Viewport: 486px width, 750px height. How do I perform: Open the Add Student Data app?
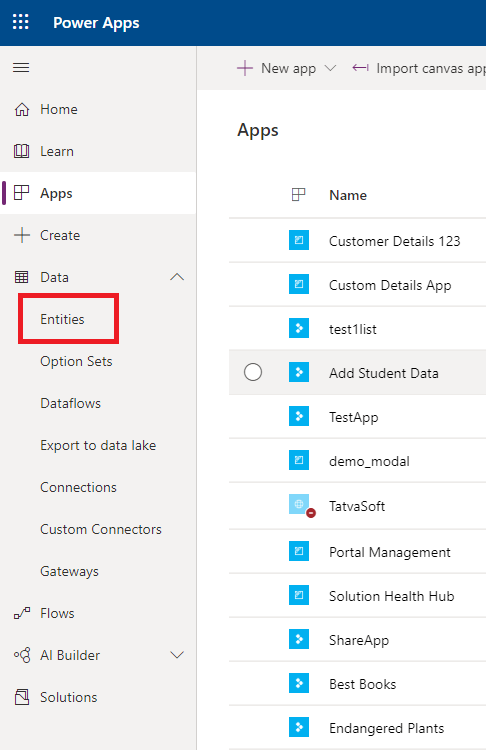pyautogui.click(x=384, y=373)
